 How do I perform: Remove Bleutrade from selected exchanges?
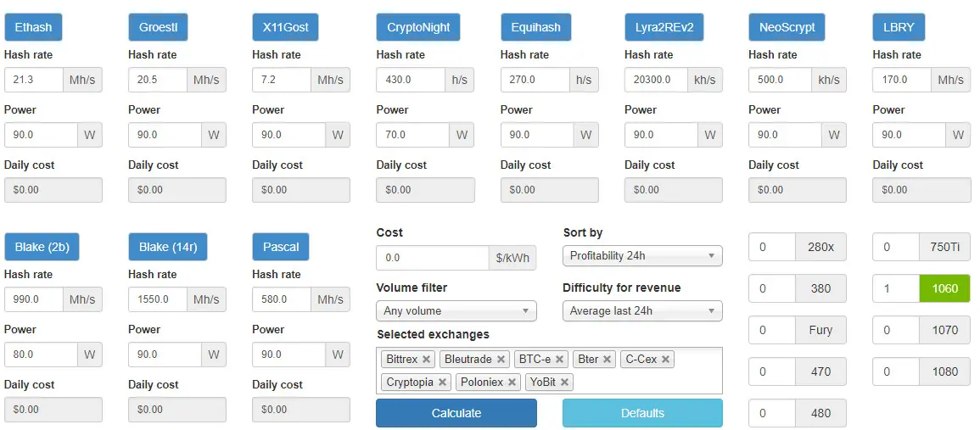coord(501,360)
